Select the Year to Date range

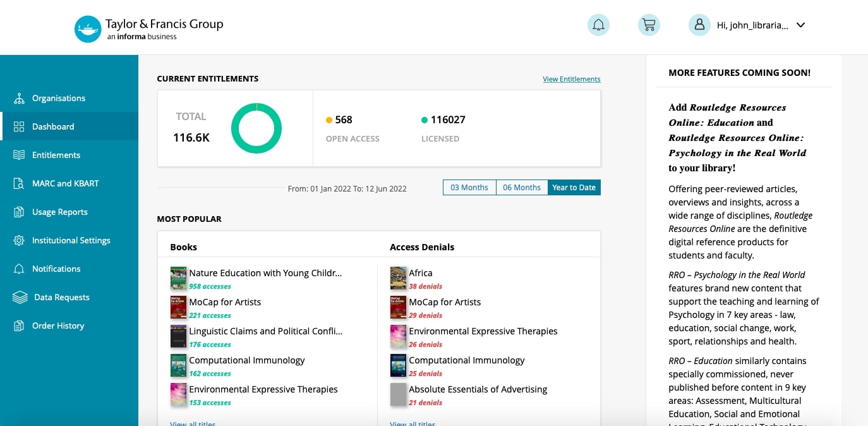[574, 188]
